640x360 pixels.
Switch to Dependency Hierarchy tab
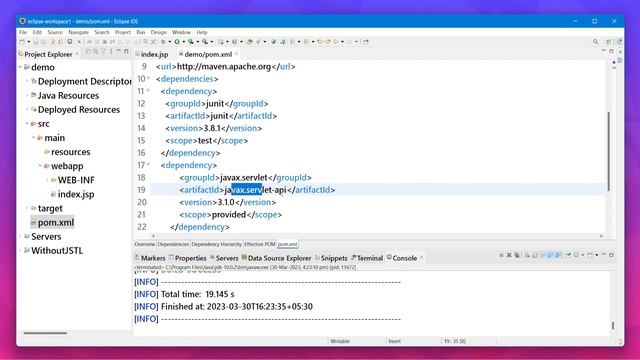point(216,244)
